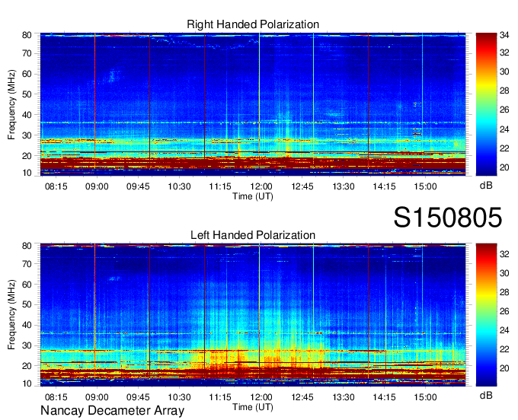Screen dimensions: 518x420
Task: Click 'Frequency (MHz)' axis label of Right Handed plot
Action: [x=11, y=104]
